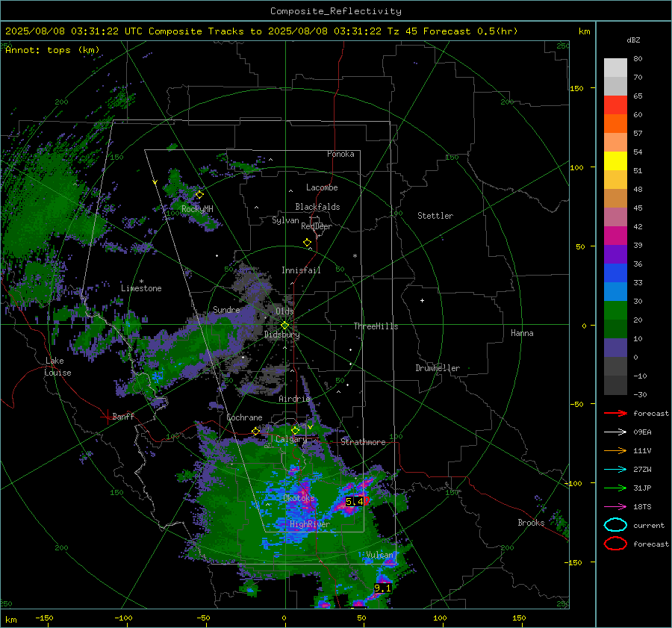
Task: Click the yellow diamond marker below Cochrane
Action: [x=256, y=431]
